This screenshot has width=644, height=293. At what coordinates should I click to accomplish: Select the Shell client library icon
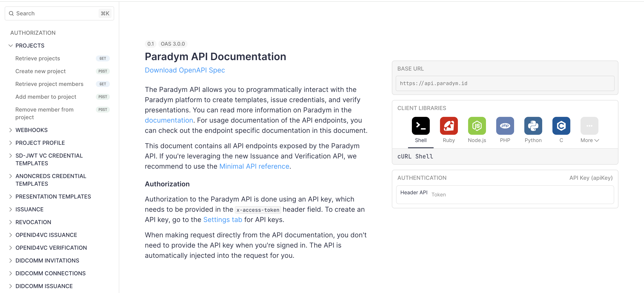[x=421, y=126]
